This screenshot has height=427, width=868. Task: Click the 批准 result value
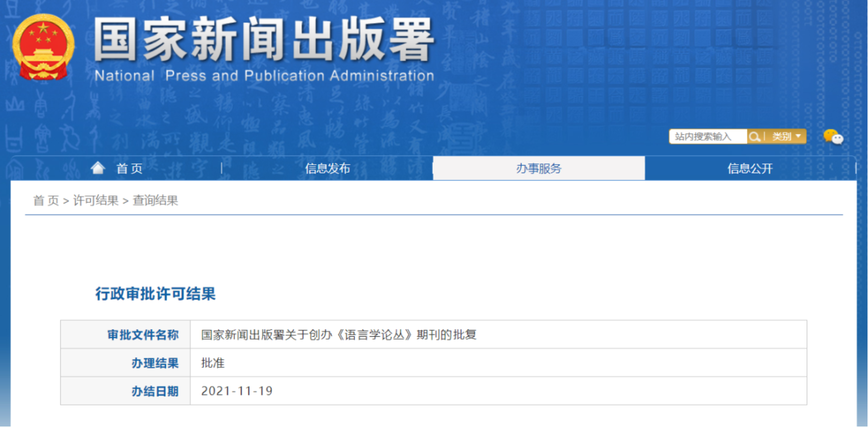(x=213, y=363)
